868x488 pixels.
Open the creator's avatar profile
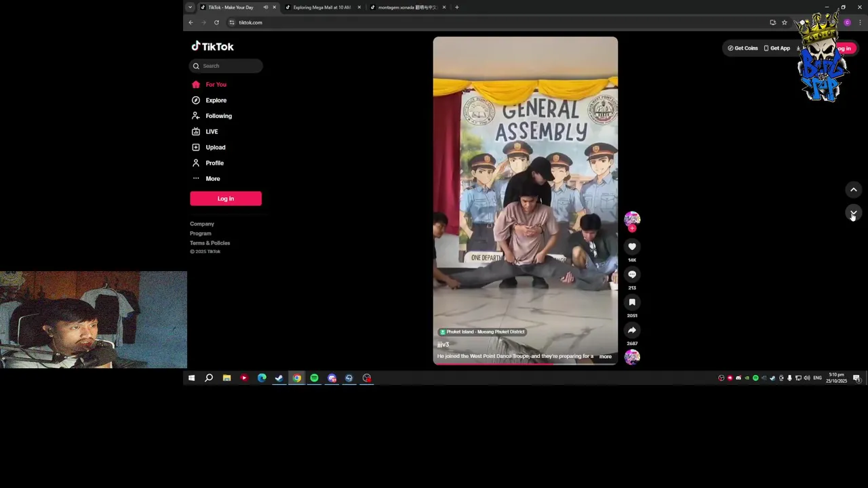[632, 218]
